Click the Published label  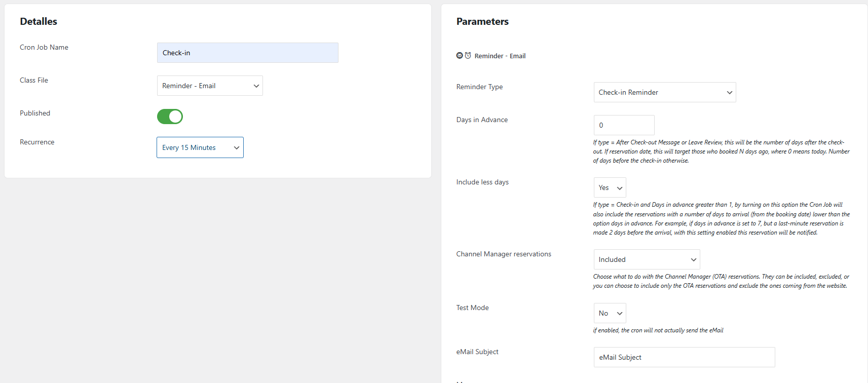[35, 113]
